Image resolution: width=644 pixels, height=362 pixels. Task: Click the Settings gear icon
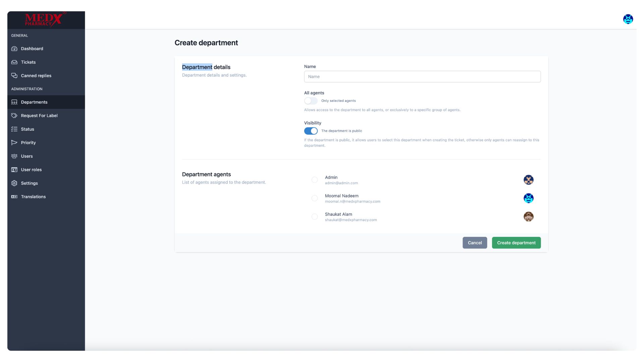click(x=14, y=183)
